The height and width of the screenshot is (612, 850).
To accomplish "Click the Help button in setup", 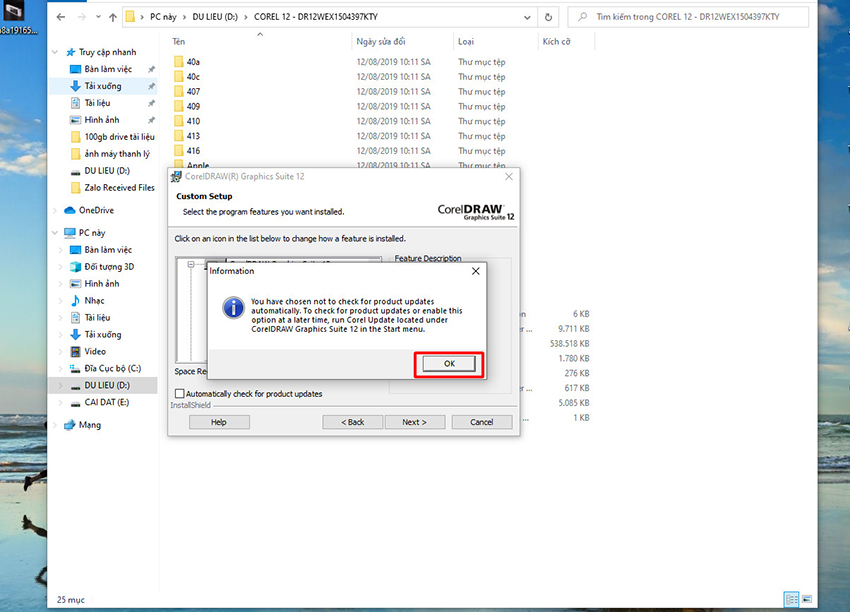I will pos(219,422).
